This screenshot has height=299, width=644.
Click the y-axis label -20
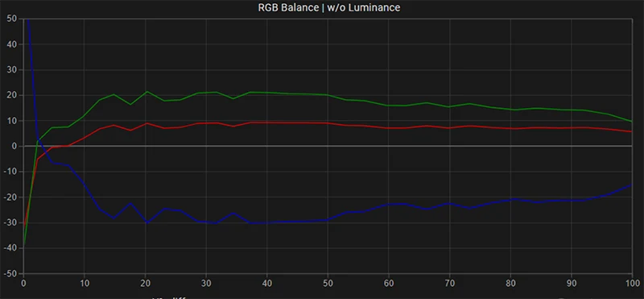pyautogui.click(x=10, y=197)
